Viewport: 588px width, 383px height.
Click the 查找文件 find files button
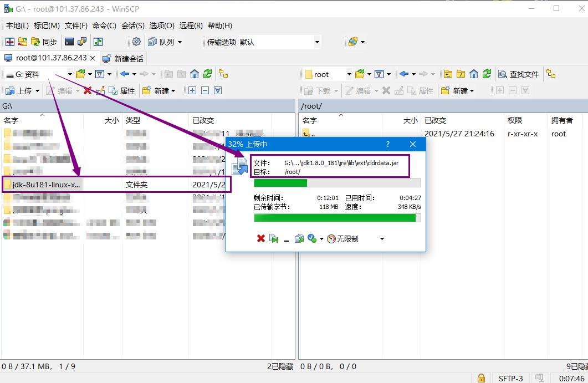coord(519,74)
